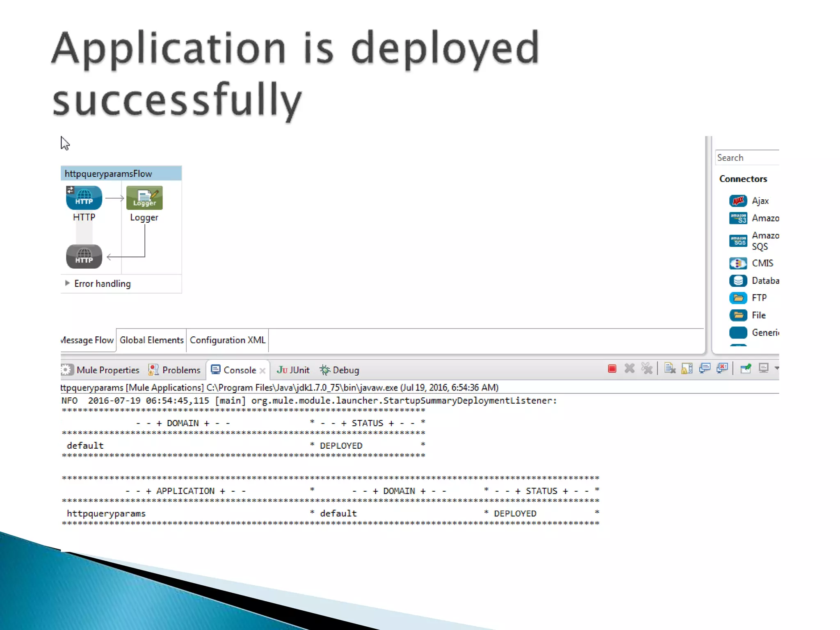Toggle show console on standard error change
The height and width of the screenshot is (630, 840).
coord(722,369)
